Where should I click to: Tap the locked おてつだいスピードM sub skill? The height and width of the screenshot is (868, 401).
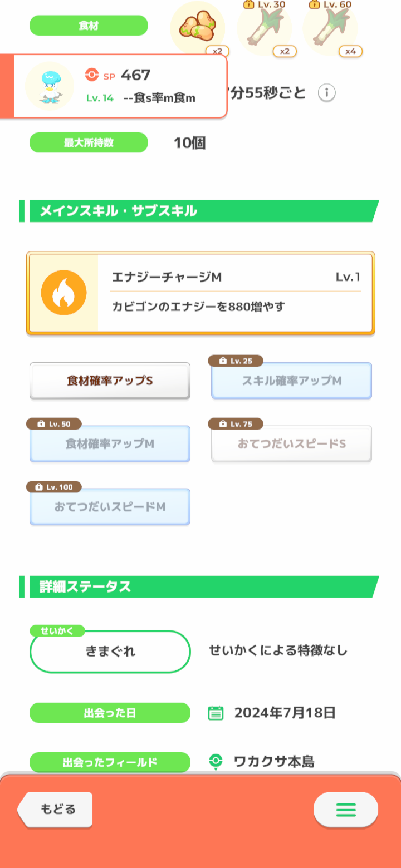[110, 507]
